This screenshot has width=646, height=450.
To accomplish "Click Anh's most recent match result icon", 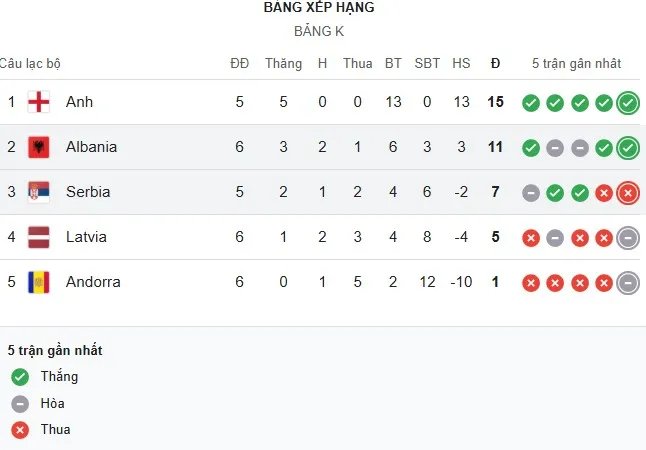I will pos(627,102).
